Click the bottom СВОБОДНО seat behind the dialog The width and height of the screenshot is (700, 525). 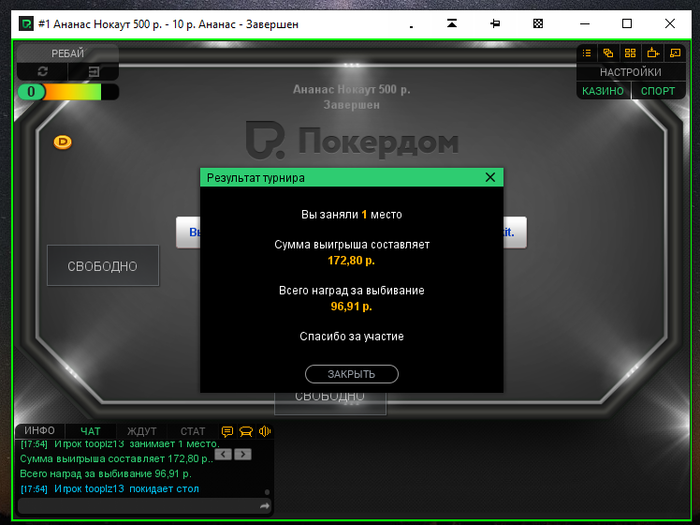(x=330, y=404)
